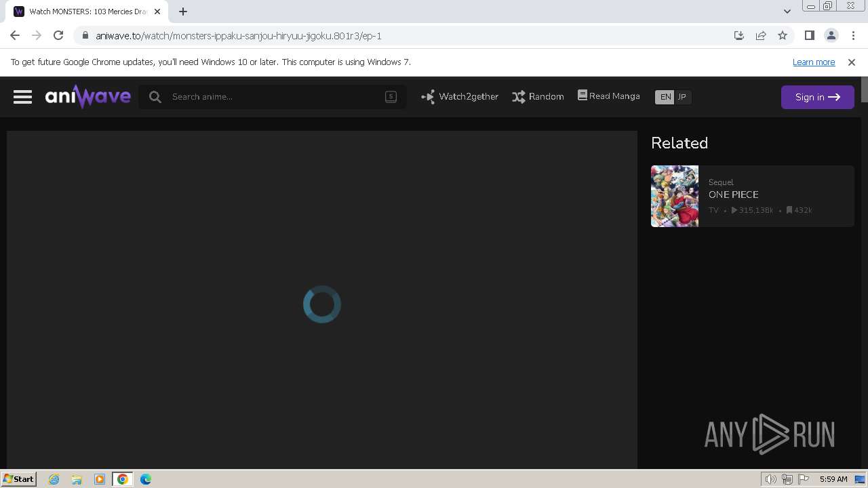Screen dimensions: 868x488
Task: Toggle Chrome side panel
Action: point(809,35)
